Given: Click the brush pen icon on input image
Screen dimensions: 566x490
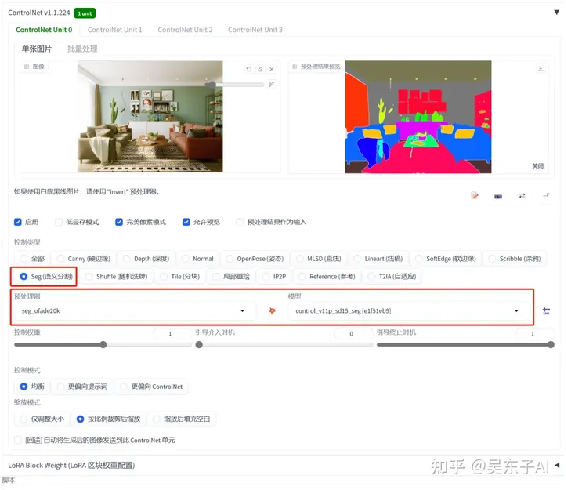Looking at the screenshot, I should point(271,84).
